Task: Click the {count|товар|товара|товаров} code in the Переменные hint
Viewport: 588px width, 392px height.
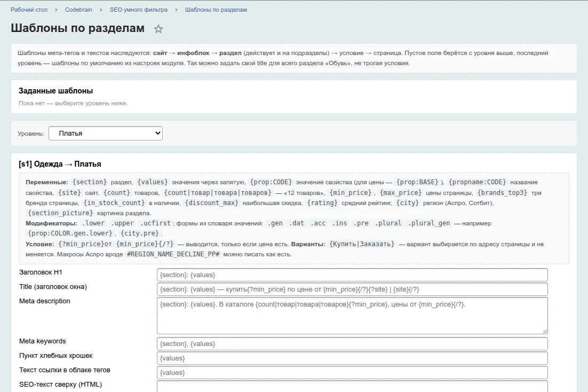Action: coord(218,193)
